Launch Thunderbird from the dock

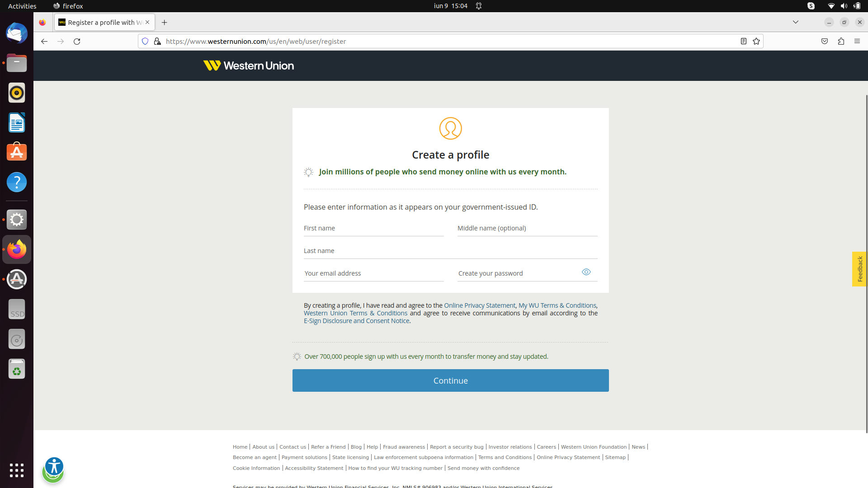coord(17,33)
